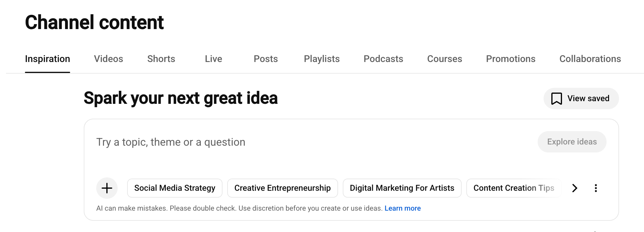The width and height of the screenshot is (644, 232).
Task: Open the Shorts tab
Action: point(161,59)
